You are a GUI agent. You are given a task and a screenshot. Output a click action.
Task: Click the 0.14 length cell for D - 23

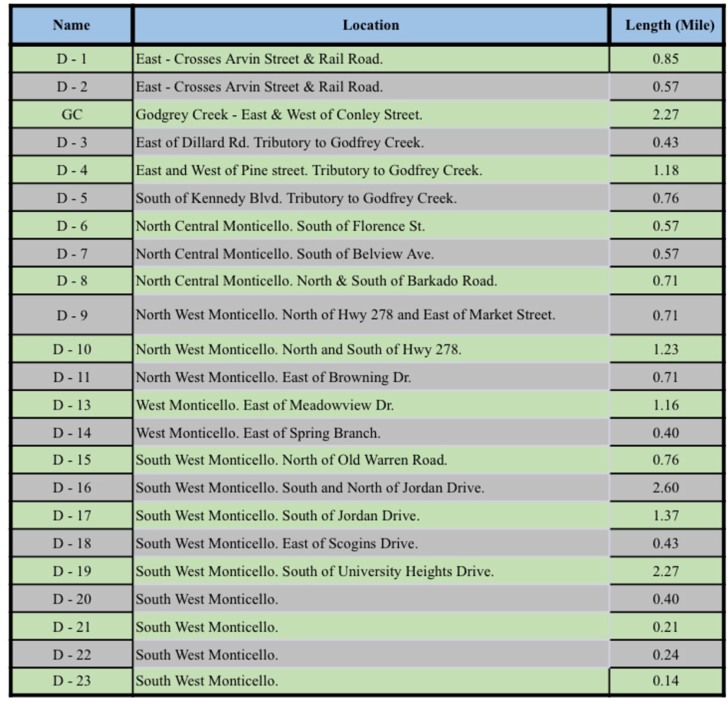pos(666,681)
